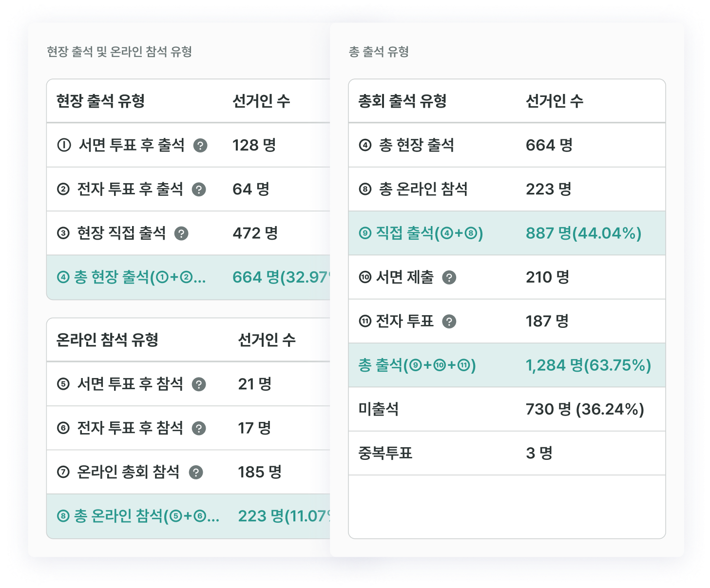Click help icon beside 온라인 총회 참석
The height and width of the screenshot is (588, 710).
tap(196, 472)
